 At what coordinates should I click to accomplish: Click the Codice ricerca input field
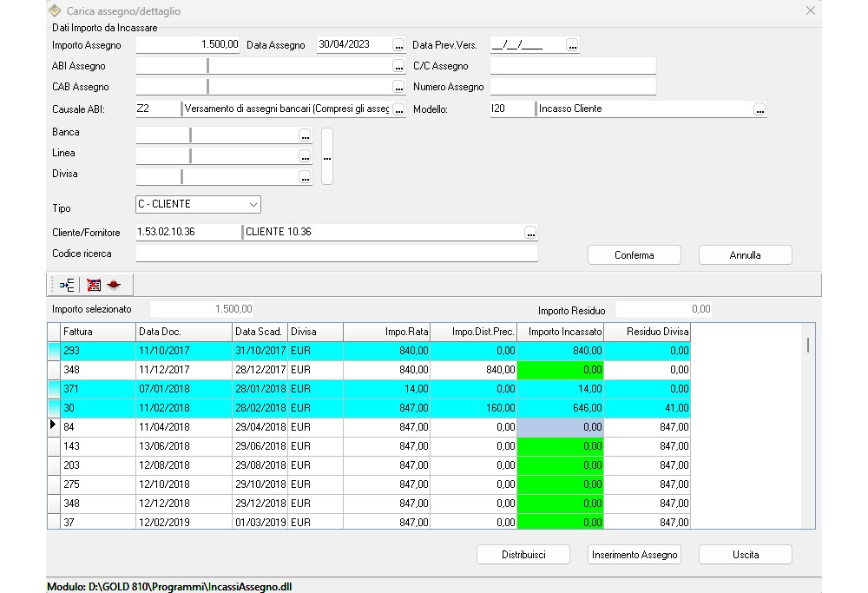point(337,254)
